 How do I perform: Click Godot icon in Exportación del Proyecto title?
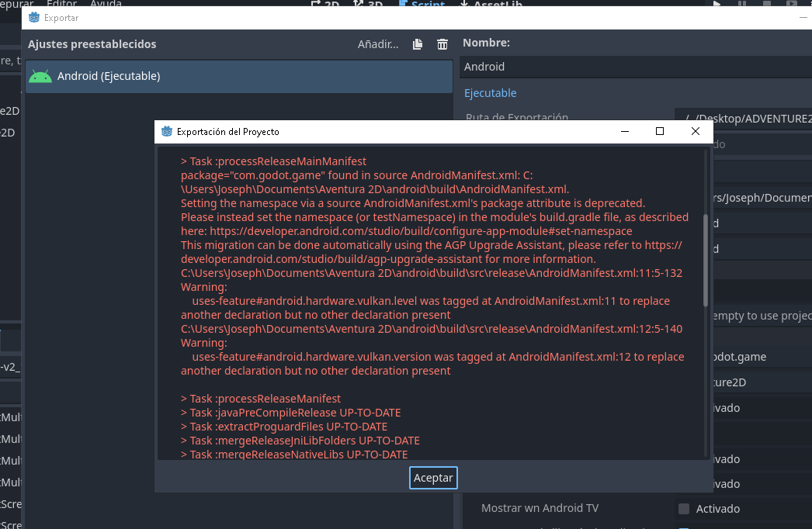point(166,132)
